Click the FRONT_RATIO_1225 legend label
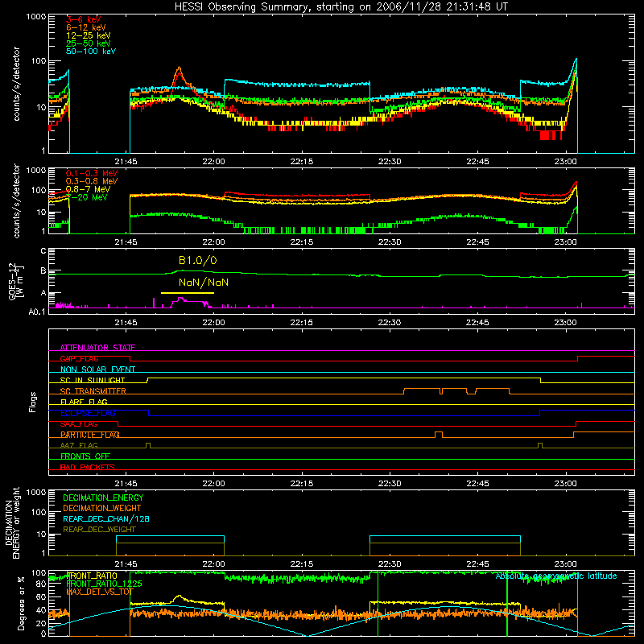Image resolution: width=644 pixels, height=644 pixels. (x=104, y=584)
